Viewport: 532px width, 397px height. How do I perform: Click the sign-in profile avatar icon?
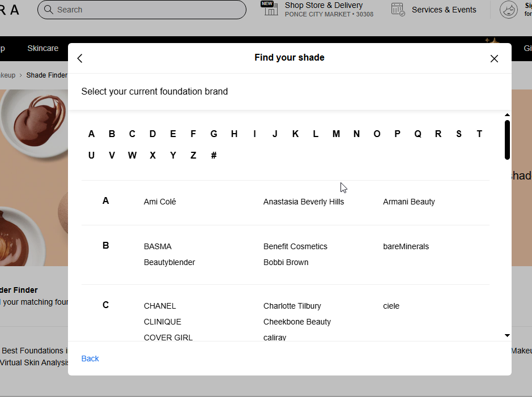pos(508,10)
